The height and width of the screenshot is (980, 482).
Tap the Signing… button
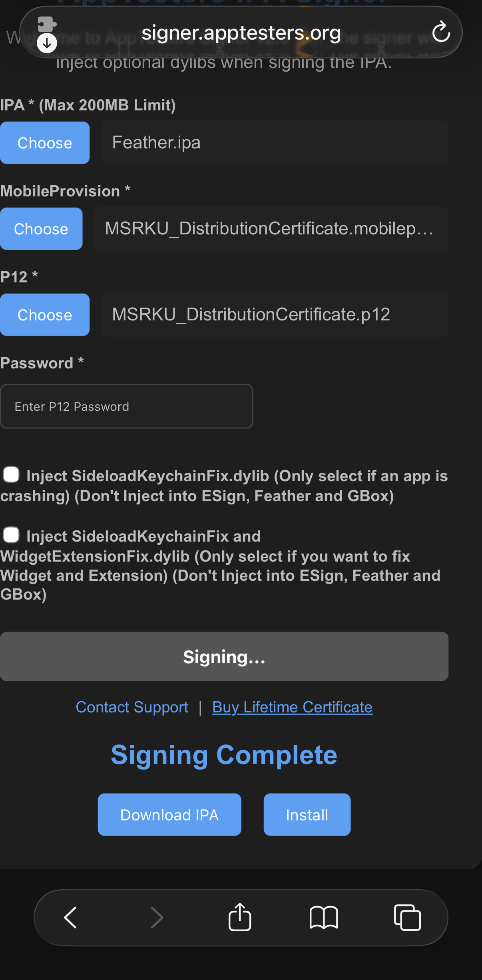pyautogui.click(x=224, y=656)
